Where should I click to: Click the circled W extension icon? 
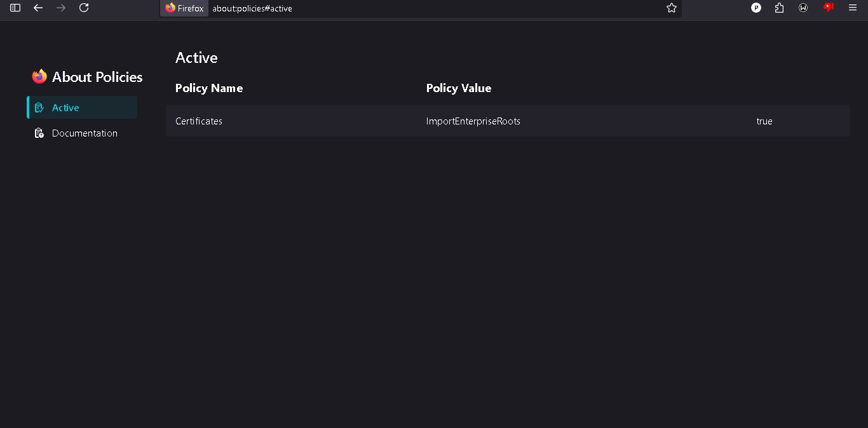(x=803, y=8)
